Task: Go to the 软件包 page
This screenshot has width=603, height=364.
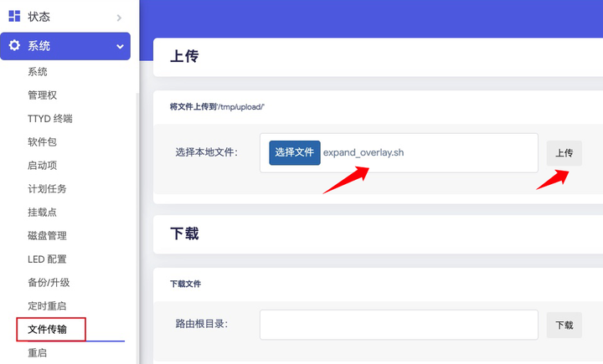Action: [x=42, y=142]
